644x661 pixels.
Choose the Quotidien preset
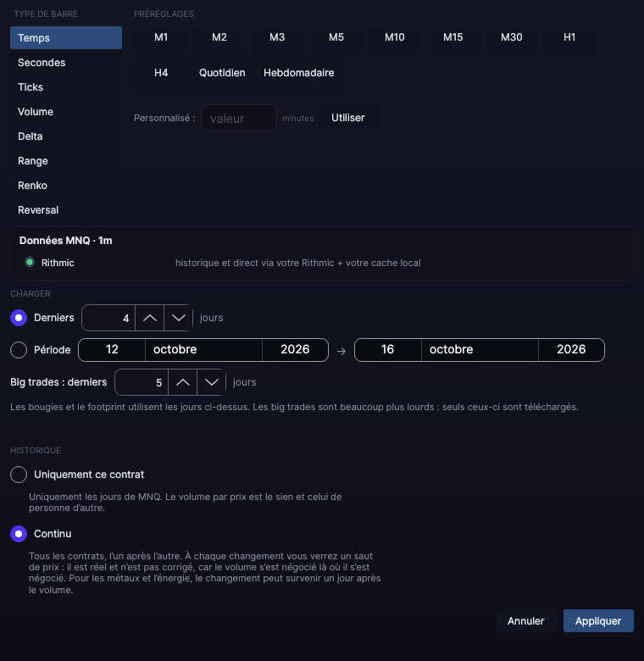222,73
